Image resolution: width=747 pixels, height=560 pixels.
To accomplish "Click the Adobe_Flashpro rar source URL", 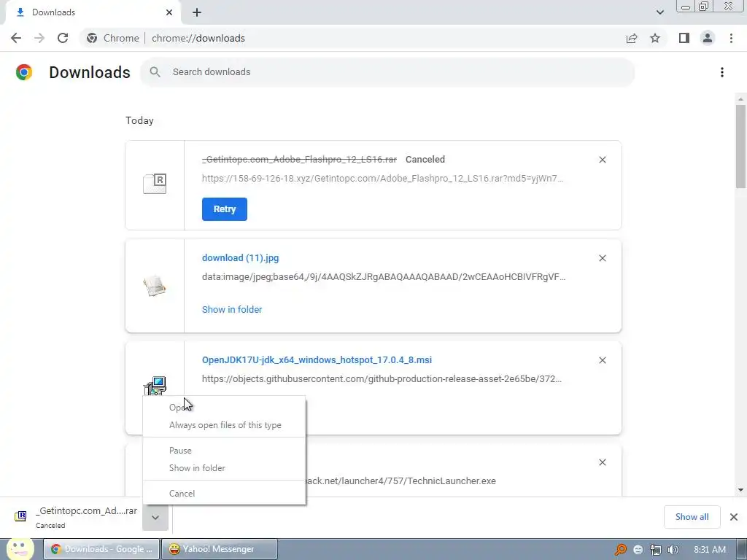I will point(382,179).
